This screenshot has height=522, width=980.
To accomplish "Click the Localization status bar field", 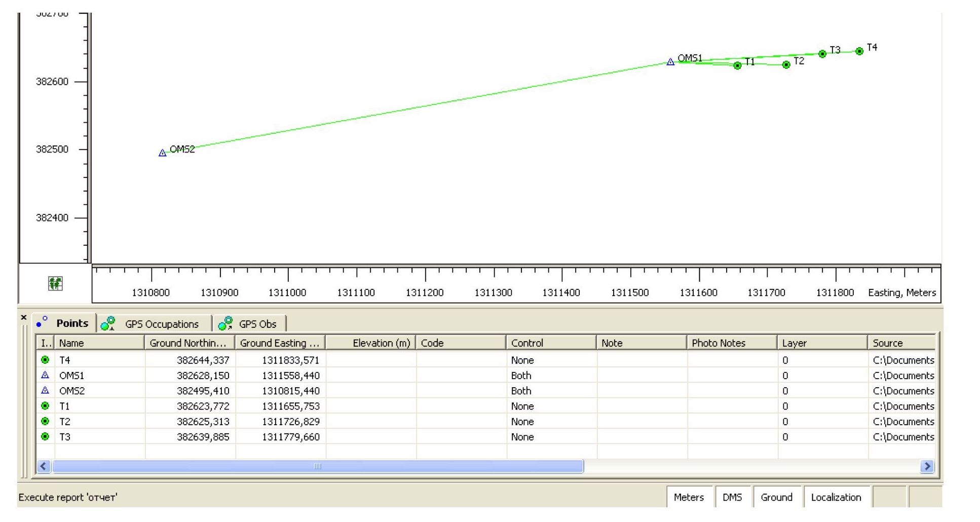I will tap(836, 497).
